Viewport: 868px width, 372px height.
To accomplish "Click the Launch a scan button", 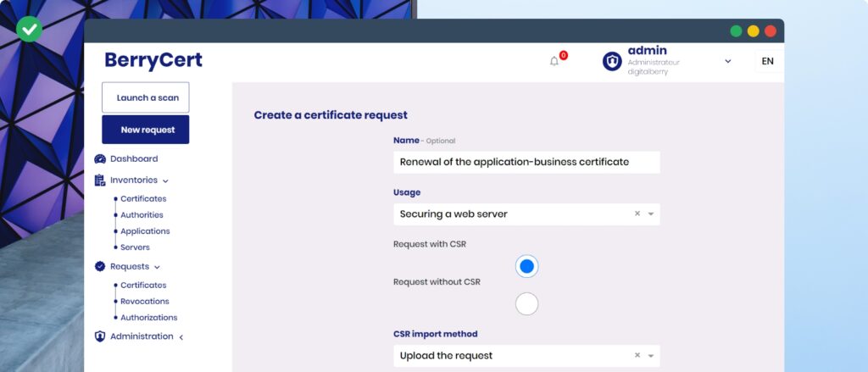I will (x=146, y=97).
